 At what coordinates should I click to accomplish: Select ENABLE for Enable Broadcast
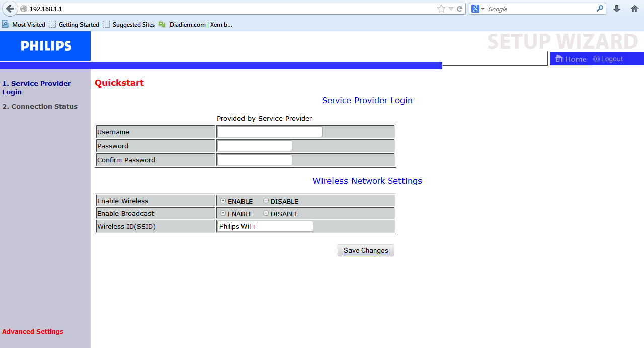pyautogui.click(x=223, y=213)
